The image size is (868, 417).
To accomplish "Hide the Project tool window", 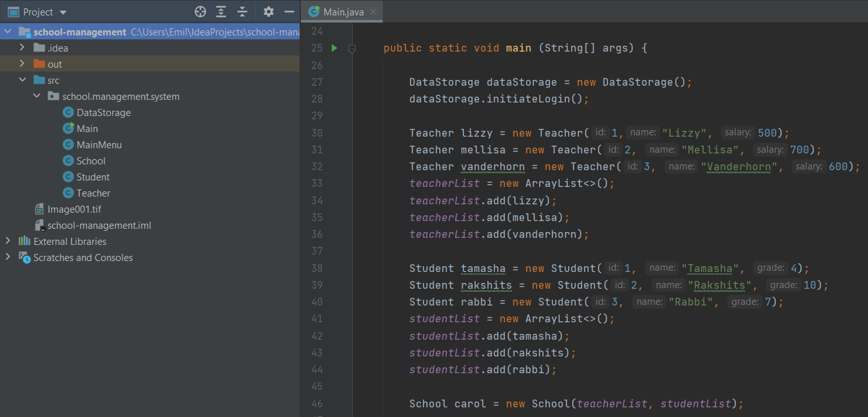I will (289, 12).
